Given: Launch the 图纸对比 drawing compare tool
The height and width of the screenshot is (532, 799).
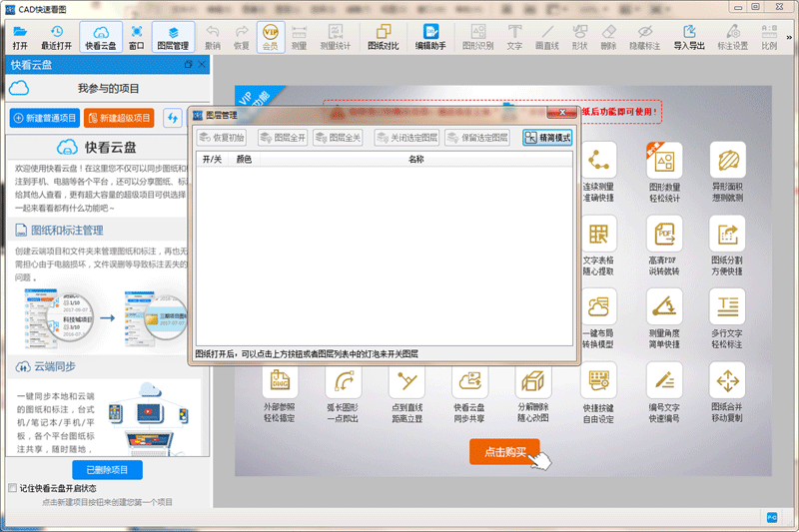Looking at the screenshot, I should pyautogui.click(x=383, y=38).
